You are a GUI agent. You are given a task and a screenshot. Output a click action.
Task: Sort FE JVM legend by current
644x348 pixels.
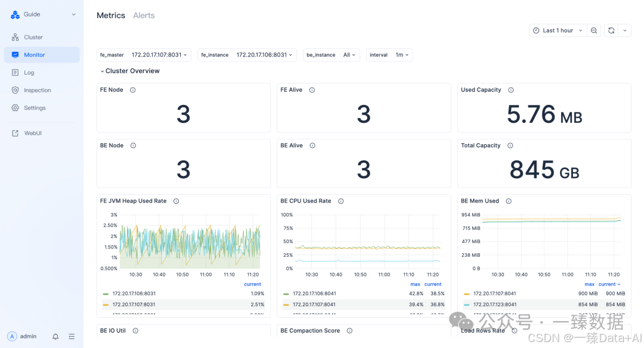[253, 284]
